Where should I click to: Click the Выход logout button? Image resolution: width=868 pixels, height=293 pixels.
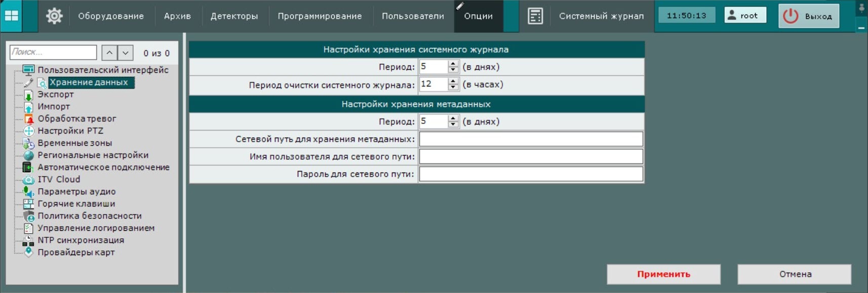pos(808,16)
